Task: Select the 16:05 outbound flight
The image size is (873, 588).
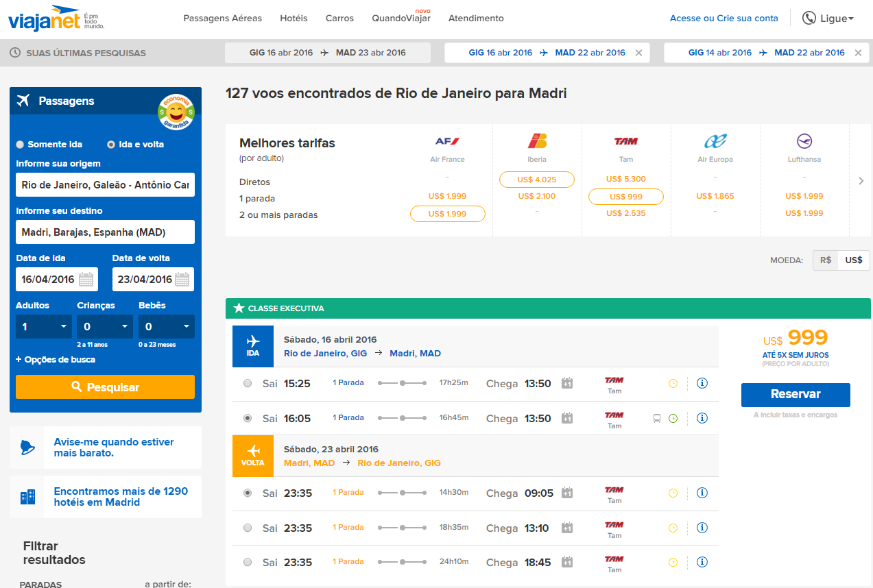Action: (x=248, y=418)
